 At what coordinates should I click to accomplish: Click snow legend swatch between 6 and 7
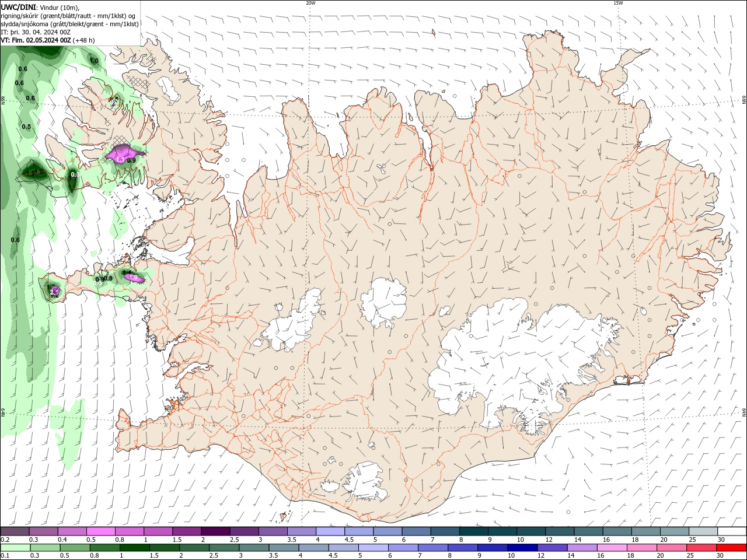pos(416,531)
